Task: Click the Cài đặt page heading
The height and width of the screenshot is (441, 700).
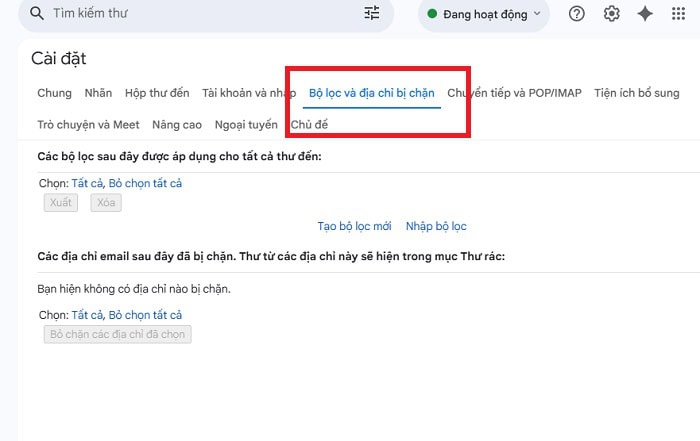Action: pyautogui.click(x=58, y=58)
